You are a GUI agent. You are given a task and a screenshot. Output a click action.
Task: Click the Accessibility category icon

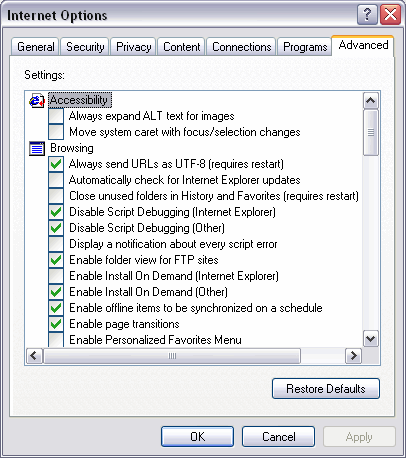pos(37,100)
